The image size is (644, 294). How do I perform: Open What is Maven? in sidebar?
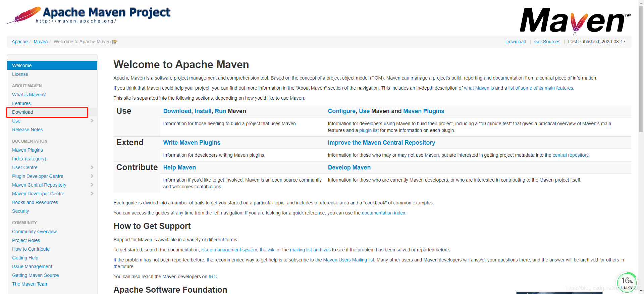click(x=29, y=95)
